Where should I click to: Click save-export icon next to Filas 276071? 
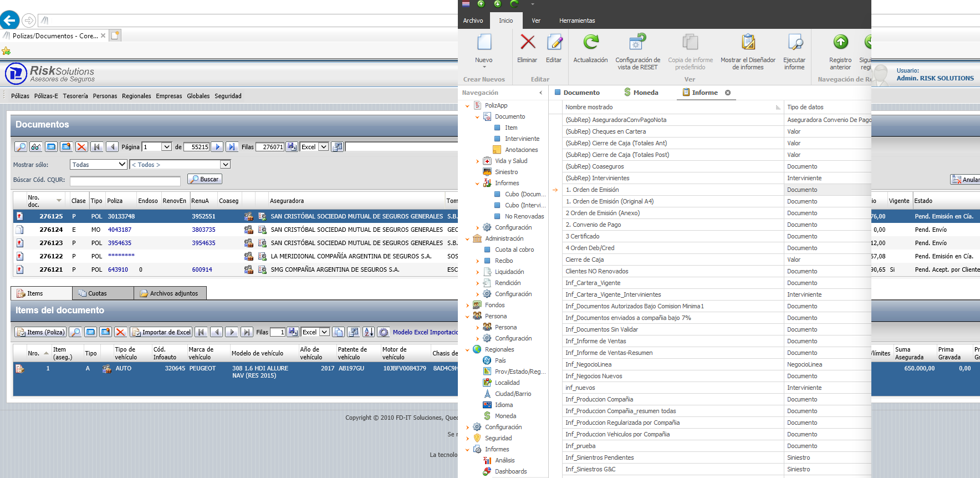coord(292,147)
